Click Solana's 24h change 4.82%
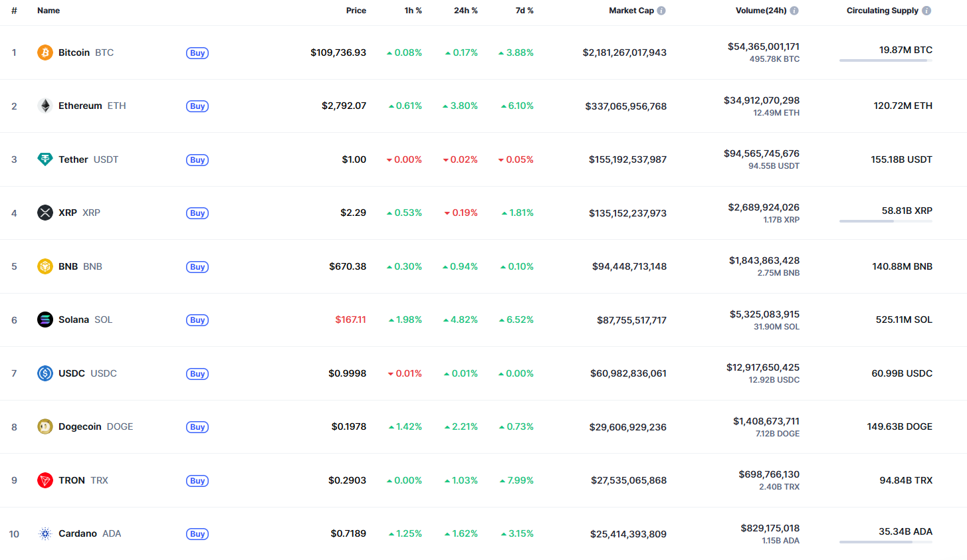This screenshot has height=560, width=967. 461,320
